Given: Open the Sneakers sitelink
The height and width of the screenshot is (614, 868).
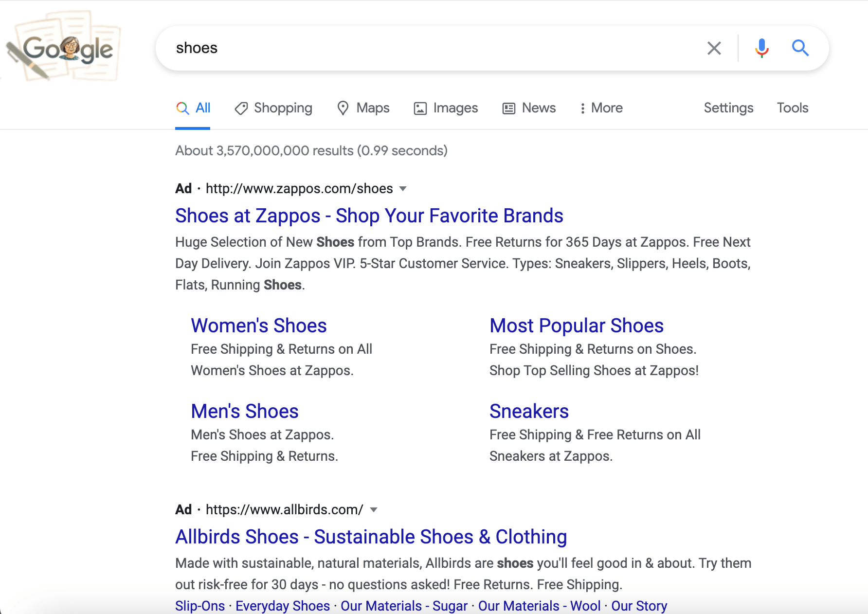Looking at the screenshot, I should click(x=529, y=412).
